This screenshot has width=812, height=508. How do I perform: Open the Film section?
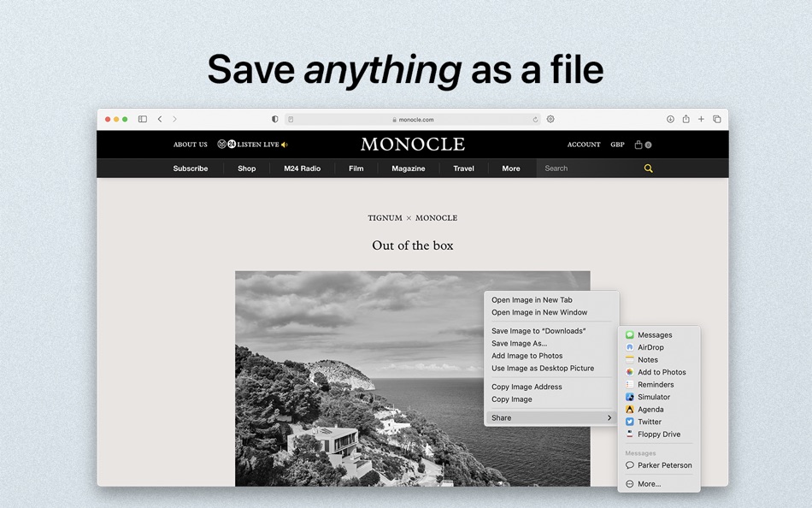click(356, 168)
